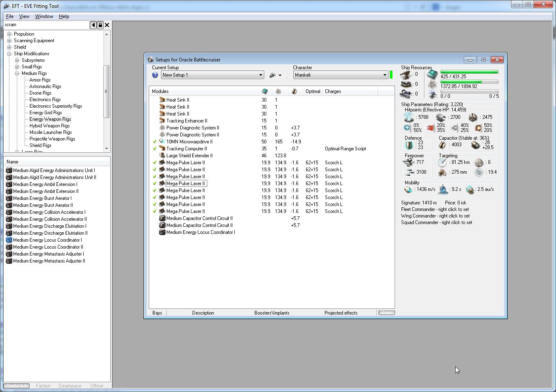Open the Bays tab
Screen dimensions: 556x392
157,313
